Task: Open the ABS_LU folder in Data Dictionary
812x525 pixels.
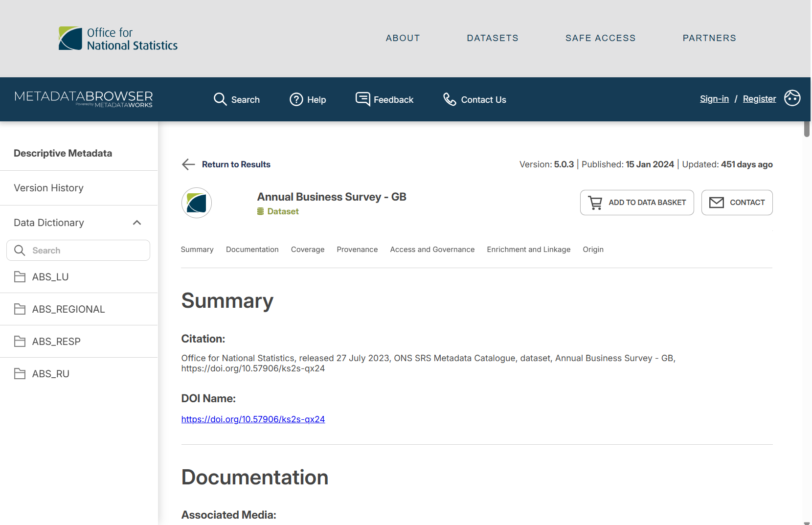Action: point(50,277)
